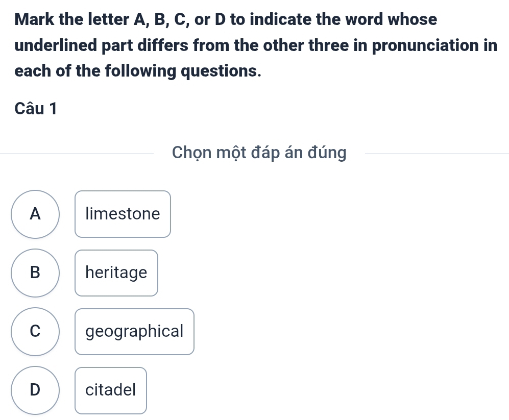Click the "Chọn một đáp án đúng" prompt
The height and width of the screenshot is (420, 509).
click(x=259, y=153)
